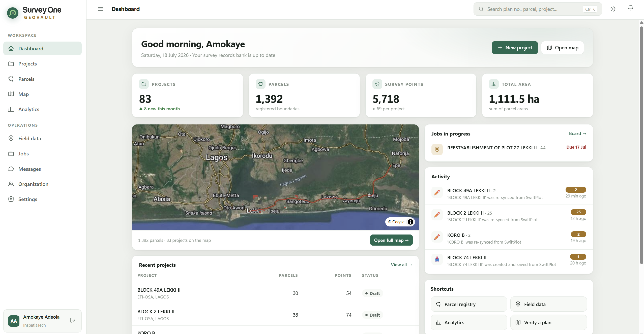Click pencil icon for BLOCK 49A activity
This screenshot has width=644, height=334.
437,192
